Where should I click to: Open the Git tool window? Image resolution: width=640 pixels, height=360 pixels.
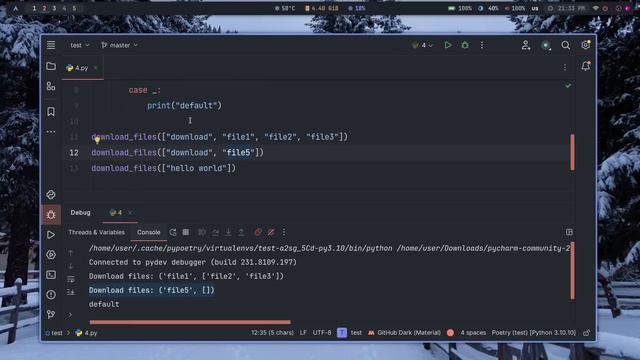click(x=51, y=314)
